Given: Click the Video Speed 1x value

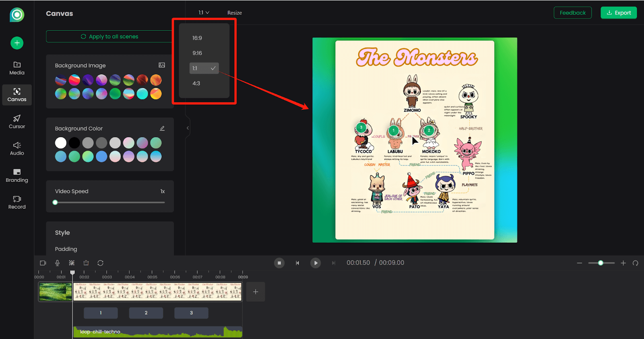Looking at the screenshot, I should tap(163, 191).
